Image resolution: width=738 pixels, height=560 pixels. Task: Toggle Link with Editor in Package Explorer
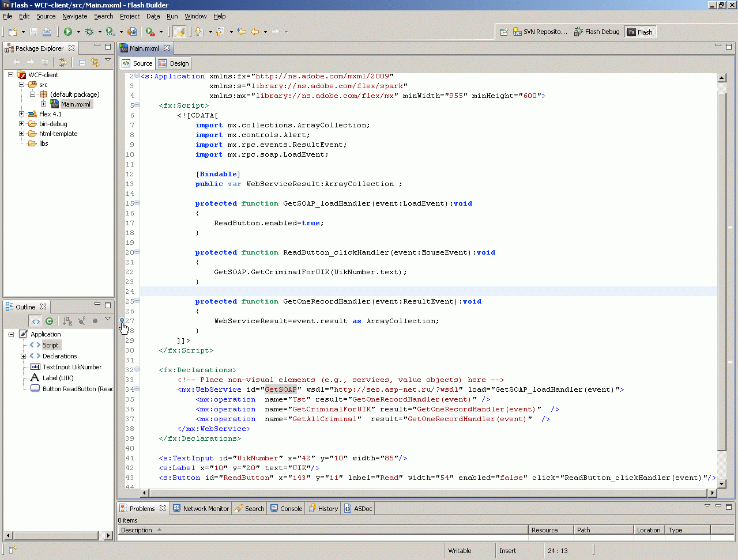click(95, 62)
